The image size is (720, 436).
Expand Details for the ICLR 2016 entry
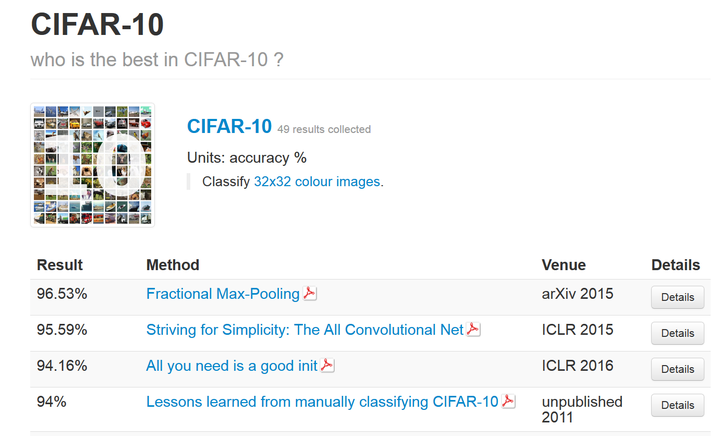click(677, 369)
